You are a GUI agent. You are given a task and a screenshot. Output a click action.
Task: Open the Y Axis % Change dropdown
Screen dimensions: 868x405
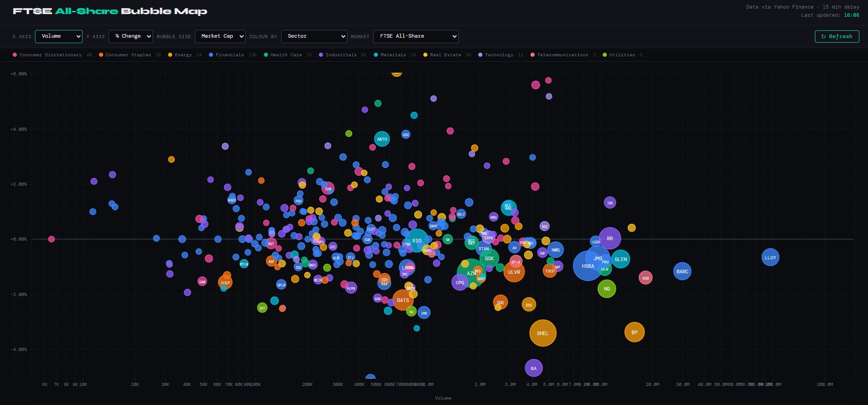[x=130, y=36]
